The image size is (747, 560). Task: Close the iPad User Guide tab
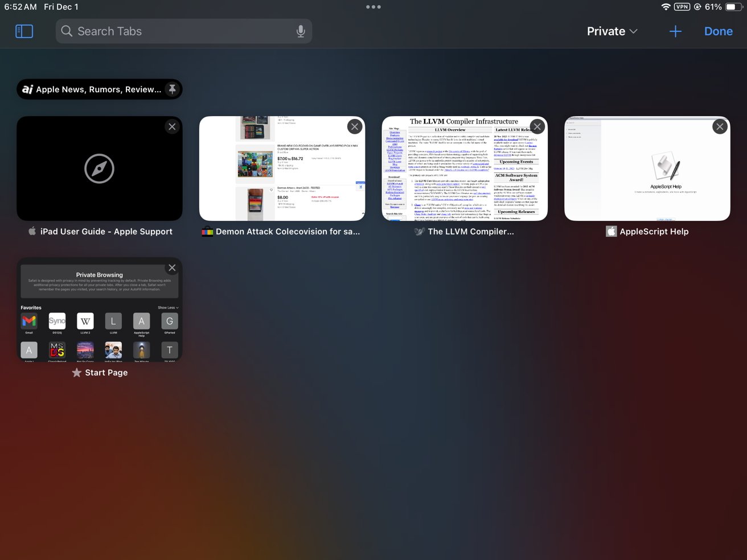(172, 127)
